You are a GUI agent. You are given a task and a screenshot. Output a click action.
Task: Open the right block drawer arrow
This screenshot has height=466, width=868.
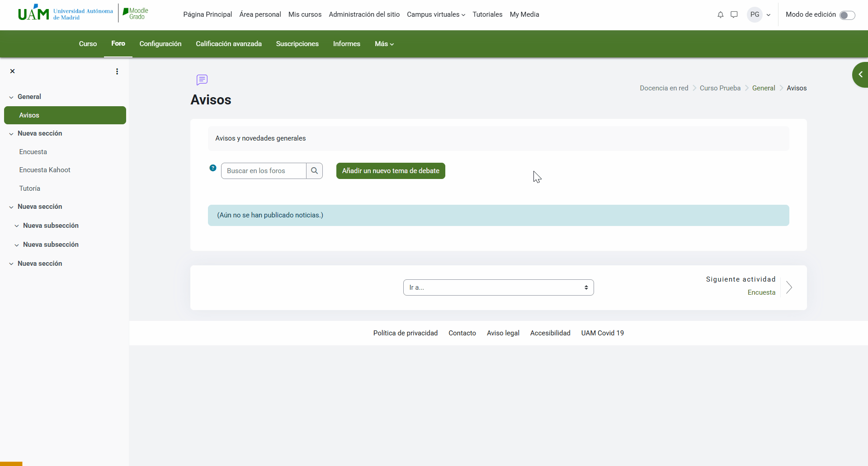[x=860, y=75]
